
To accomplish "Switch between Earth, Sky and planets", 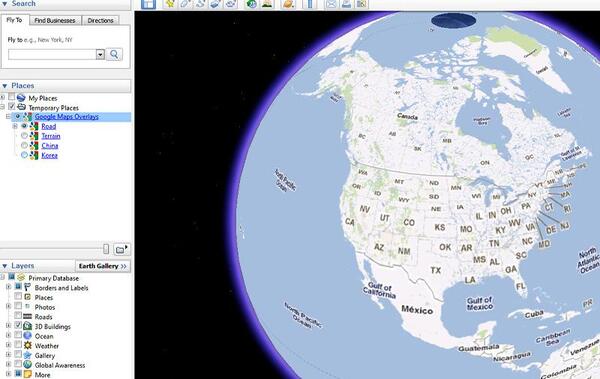I will click(288, 4).
